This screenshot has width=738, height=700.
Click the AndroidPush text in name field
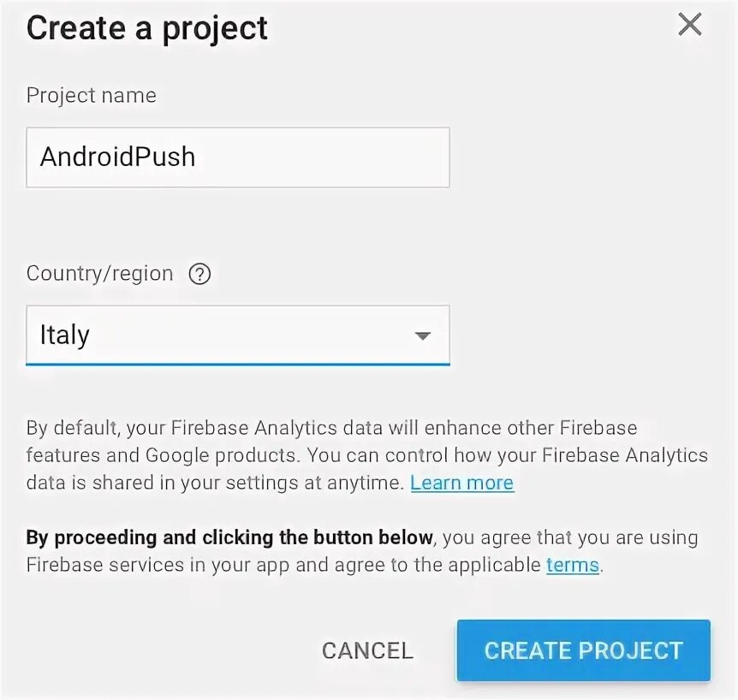tap(117, 157)
